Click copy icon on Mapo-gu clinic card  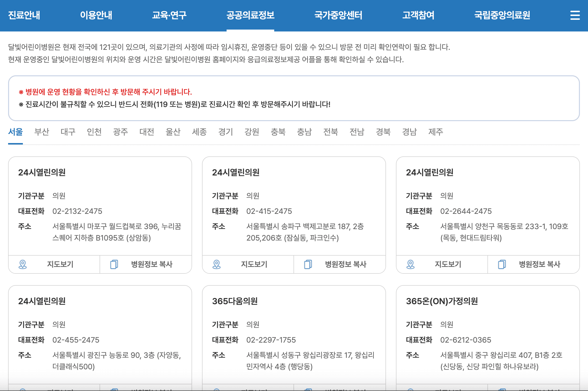114,264
